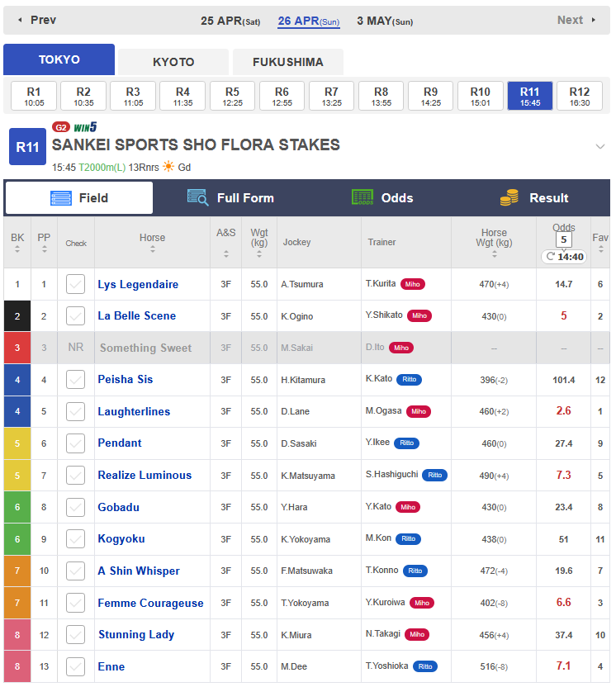Screen dimensions: 616x687
Task: Select race R8 at 13:55
Action: (381, 96)
